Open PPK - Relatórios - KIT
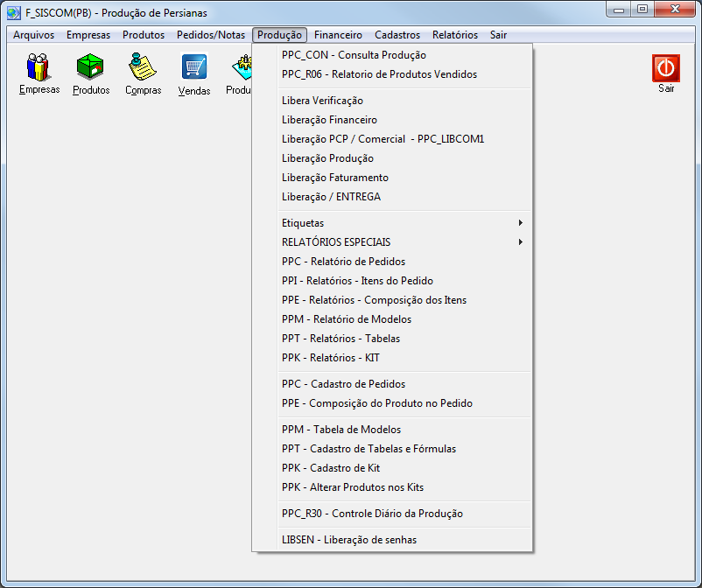 [405, 358]
